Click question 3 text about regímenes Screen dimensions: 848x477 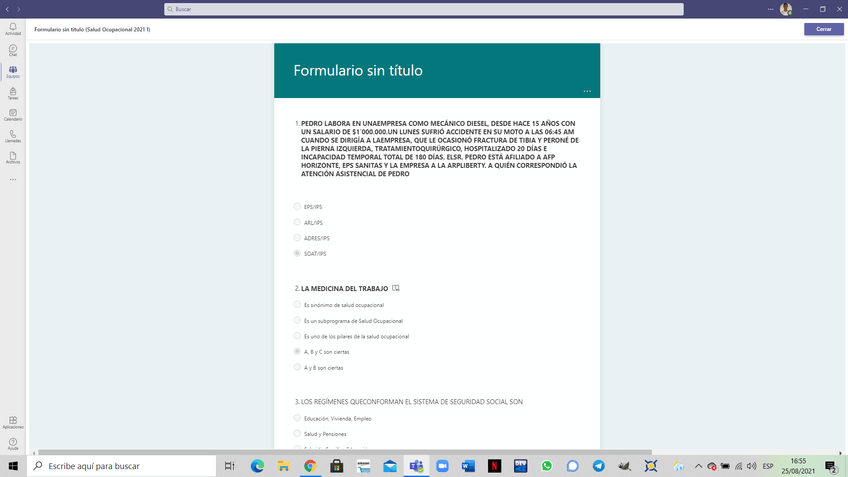[412, 402]
